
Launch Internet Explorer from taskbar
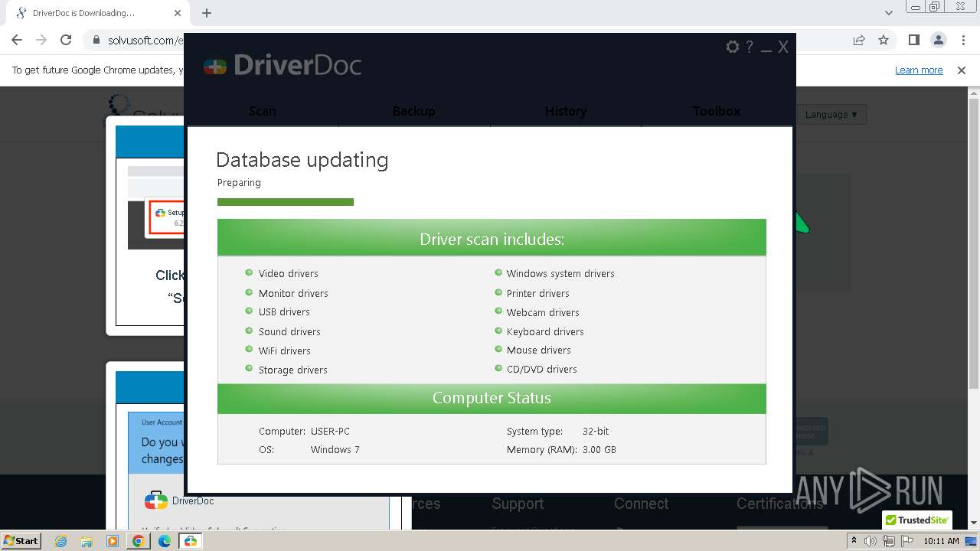(61, 541)
